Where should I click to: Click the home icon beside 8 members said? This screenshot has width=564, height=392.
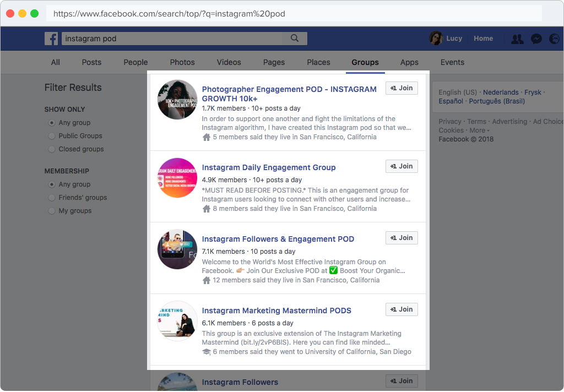[207, 209]
